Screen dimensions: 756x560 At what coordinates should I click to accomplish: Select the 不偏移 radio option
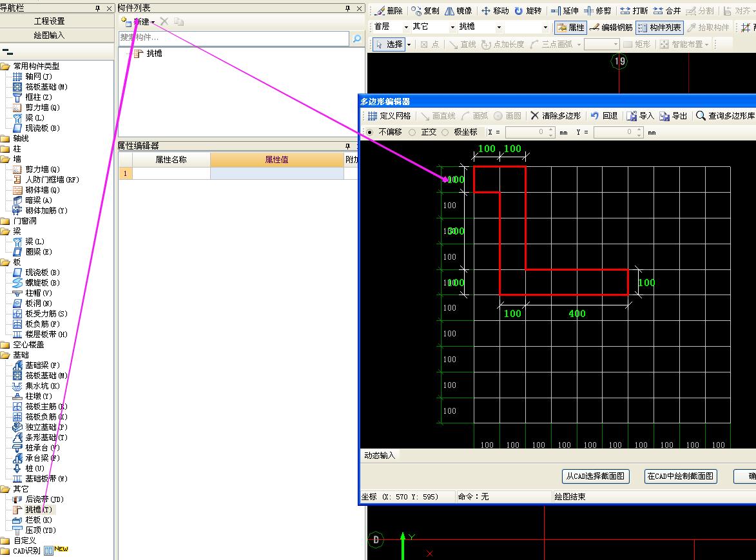(x=383, y=132)
